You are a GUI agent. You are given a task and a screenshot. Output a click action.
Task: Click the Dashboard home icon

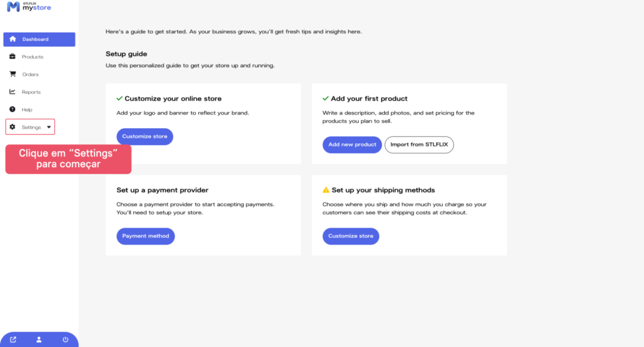point(13,39)
